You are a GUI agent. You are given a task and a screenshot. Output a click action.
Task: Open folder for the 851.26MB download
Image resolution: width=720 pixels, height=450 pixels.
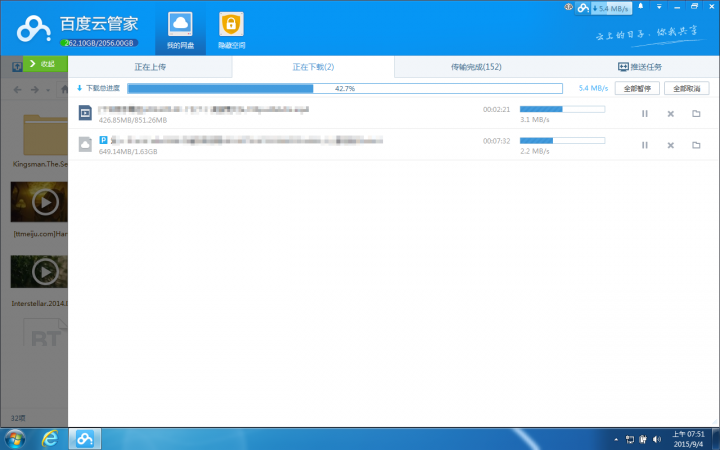point(696,113)
